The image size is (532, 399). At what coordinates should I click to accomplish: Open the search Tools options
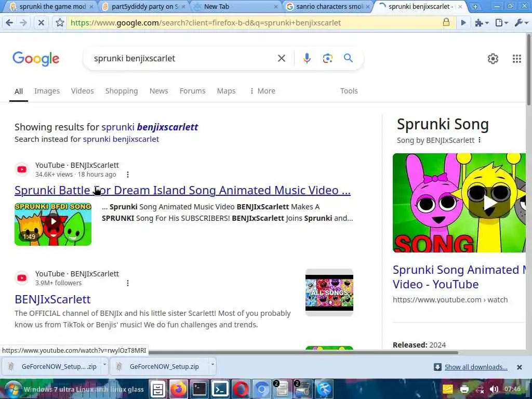tap(349, 91)
